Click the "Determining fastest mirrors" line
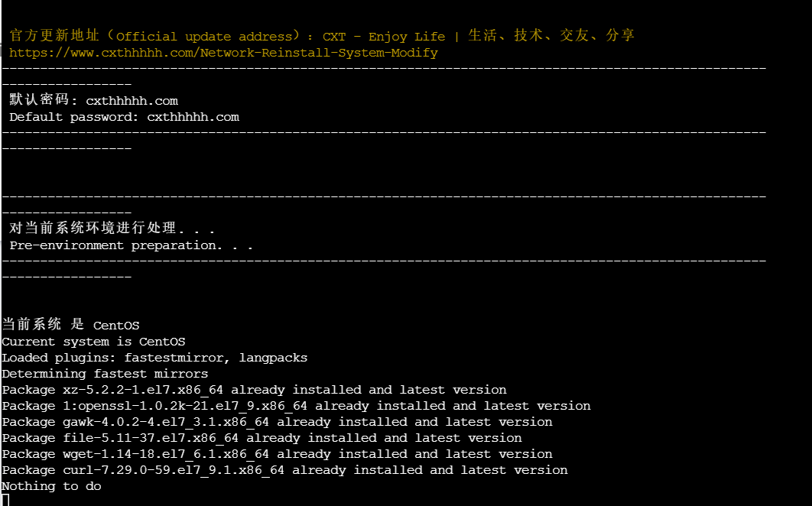Viewport: 812px width, 506px height. [105, 374]
